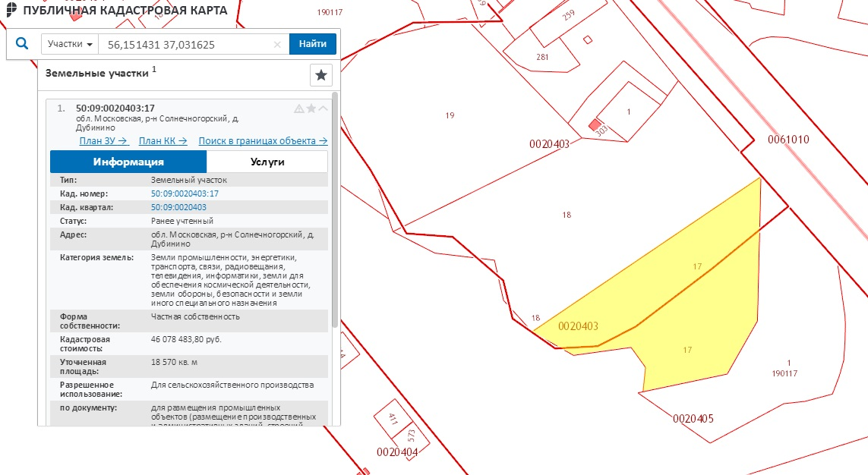868x475 pixels.
Task: Open the Участки search type dropdown
Action: pyautogui.click(x=70, y=44)
